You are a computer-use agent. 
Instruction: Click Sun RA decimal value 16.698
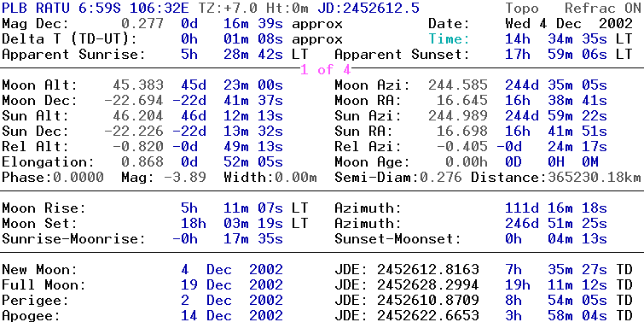pos(462,132)
